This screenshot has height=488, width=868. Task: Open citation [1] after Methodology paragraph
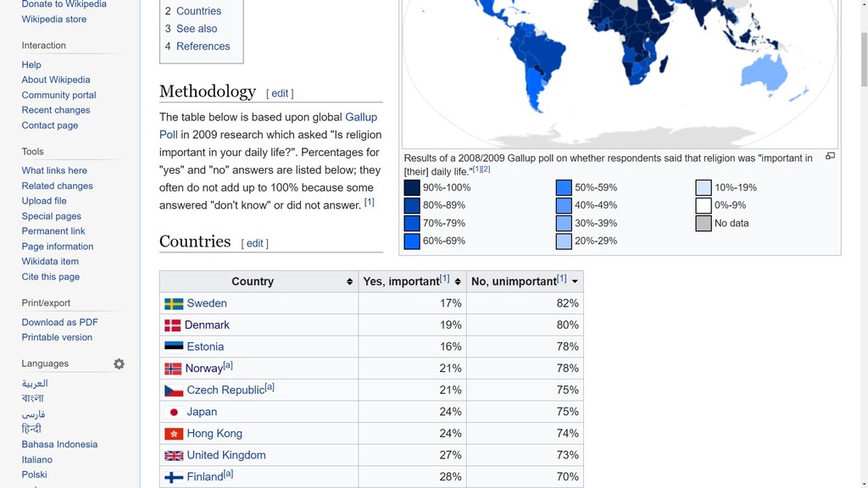point(370,202)
